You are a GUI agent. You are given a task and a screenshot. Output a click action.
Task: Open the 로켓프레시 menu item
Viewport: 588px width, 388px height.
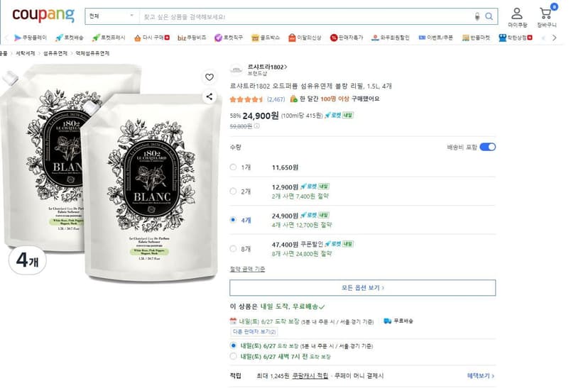109,38
